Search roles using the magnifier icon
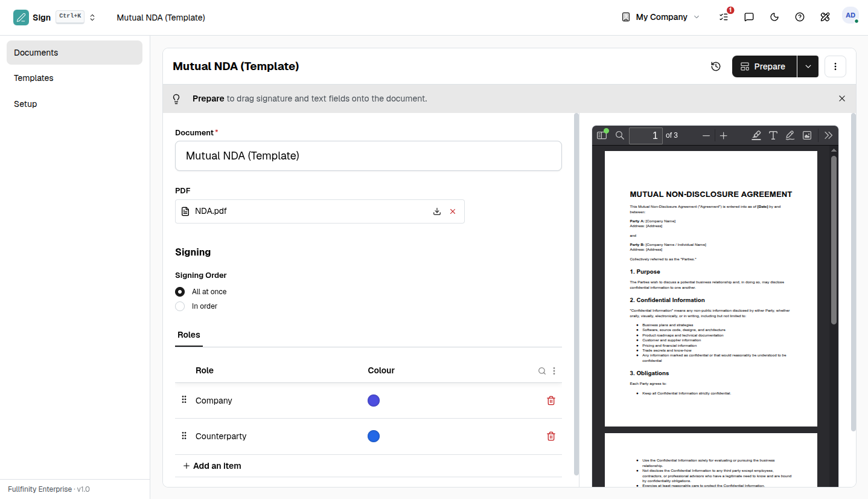Screen dimensions: 868x499 pos(542,371)
